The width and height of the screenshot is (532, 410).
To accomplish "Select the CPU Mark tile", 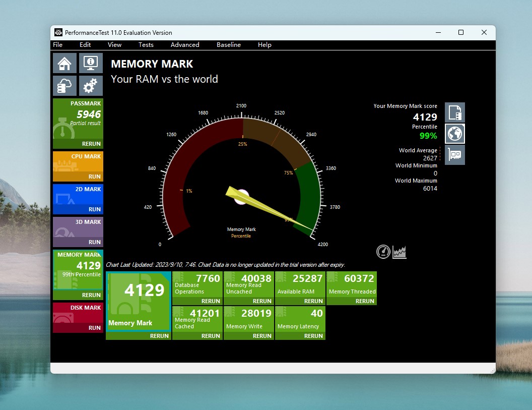I will coord(78,162).
